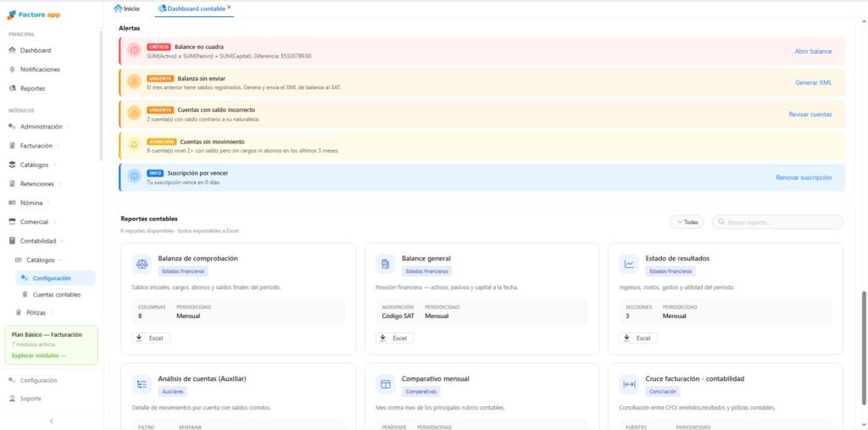Screen dimensions: 868x430
Task: Click the warning icon for Balanza sin enviar
Action: (x=134, y=82)
